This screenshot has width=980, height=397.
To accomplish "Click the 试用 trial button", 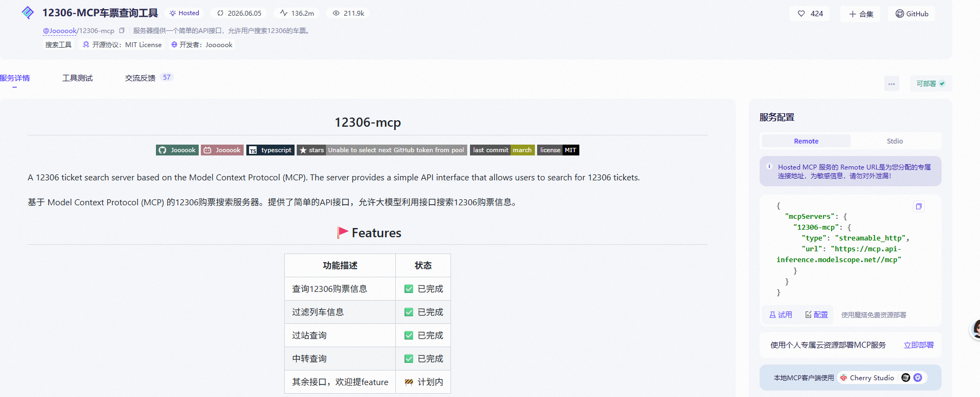I will [x=781, y=315].
